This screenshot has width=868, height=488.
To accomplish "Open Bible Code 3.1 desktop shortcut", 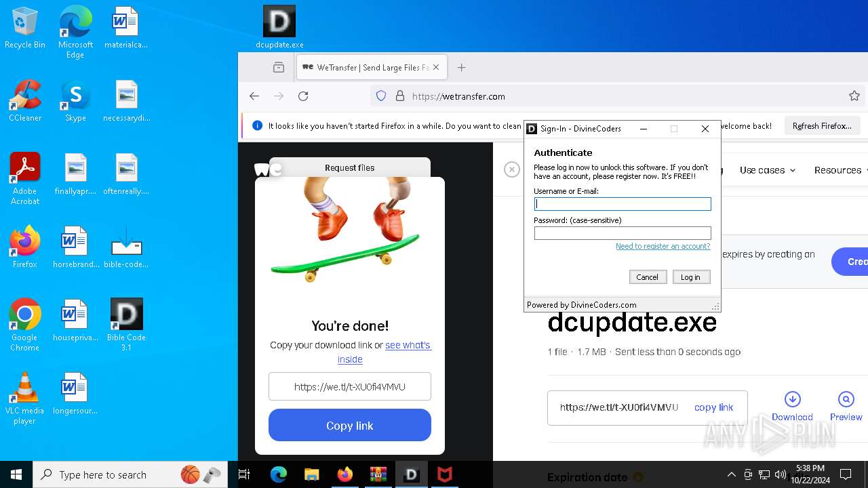I will click(x=126, y=325).
